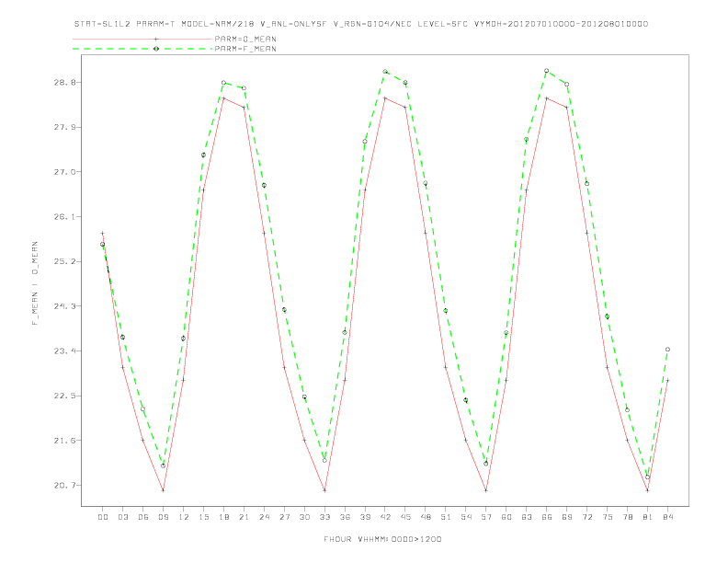Click the O_MEAN plus marker at hour 00
The image size is (728, 563).
103,233
